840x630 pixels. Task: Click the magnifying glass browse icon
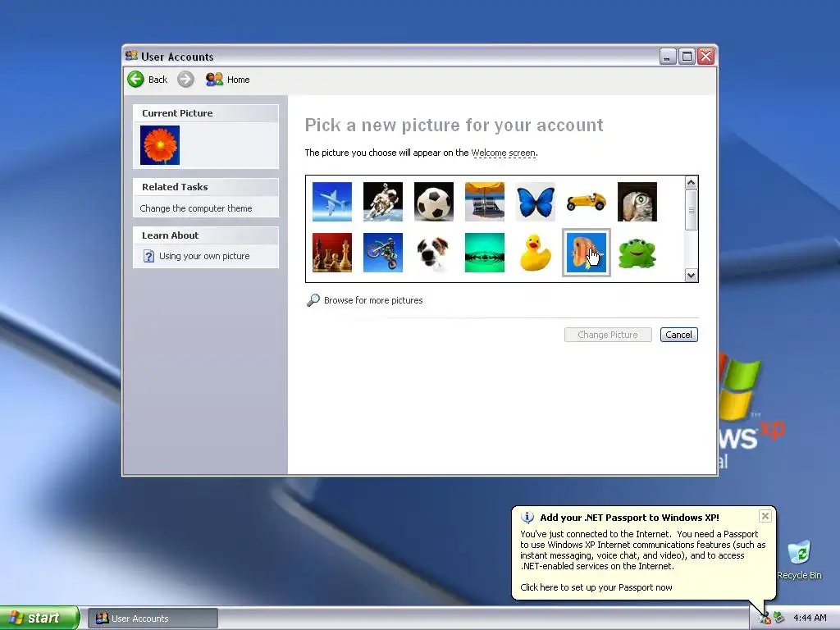pos(313,300)
